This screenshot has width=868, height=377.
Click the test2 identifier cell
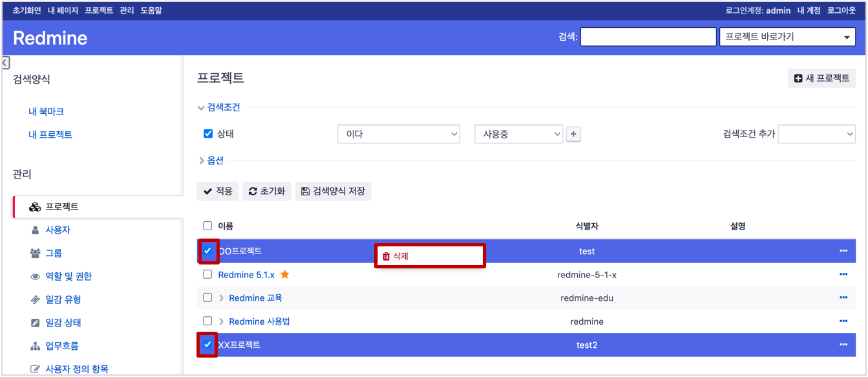[x=587, y=345]
